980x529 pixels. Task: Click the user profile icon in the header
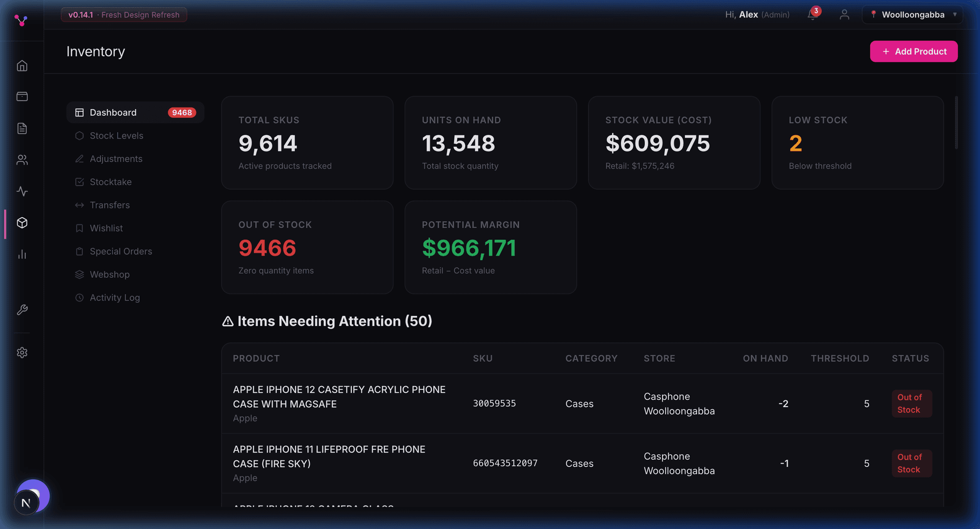(845, 15)
